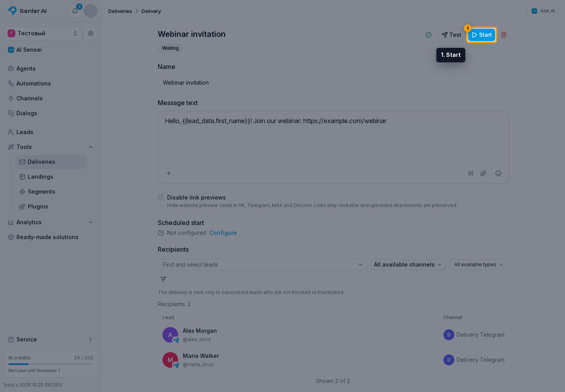This screenshot has height=392, width=565.
Task: Enable Disable link previews checkbox
Action: pyautogui.click(x=161, y=197)
